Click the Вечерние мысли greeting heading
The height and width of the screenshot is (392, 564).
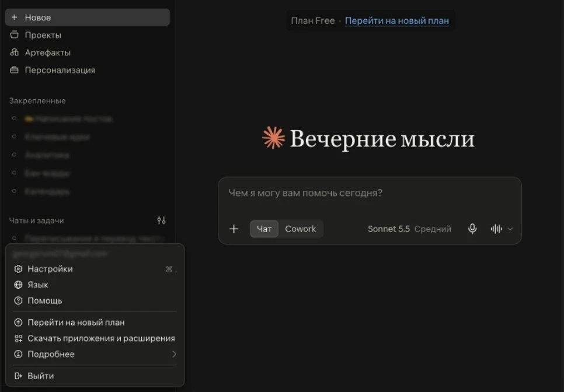click(x=382, y=139)
